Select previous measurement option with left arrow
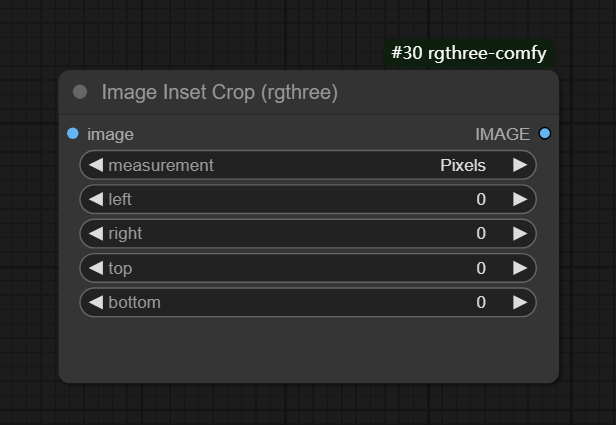This screenshot has height=425, width=616. [96, 165]
